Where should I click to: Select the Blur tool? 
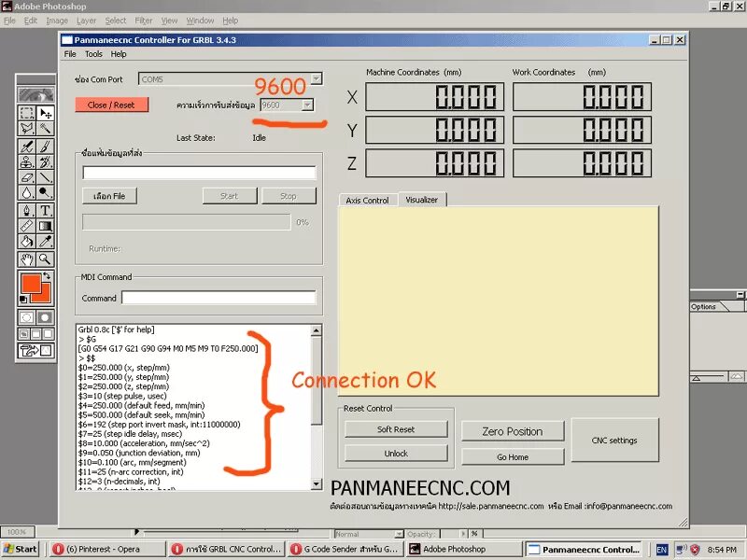point(27,193)
